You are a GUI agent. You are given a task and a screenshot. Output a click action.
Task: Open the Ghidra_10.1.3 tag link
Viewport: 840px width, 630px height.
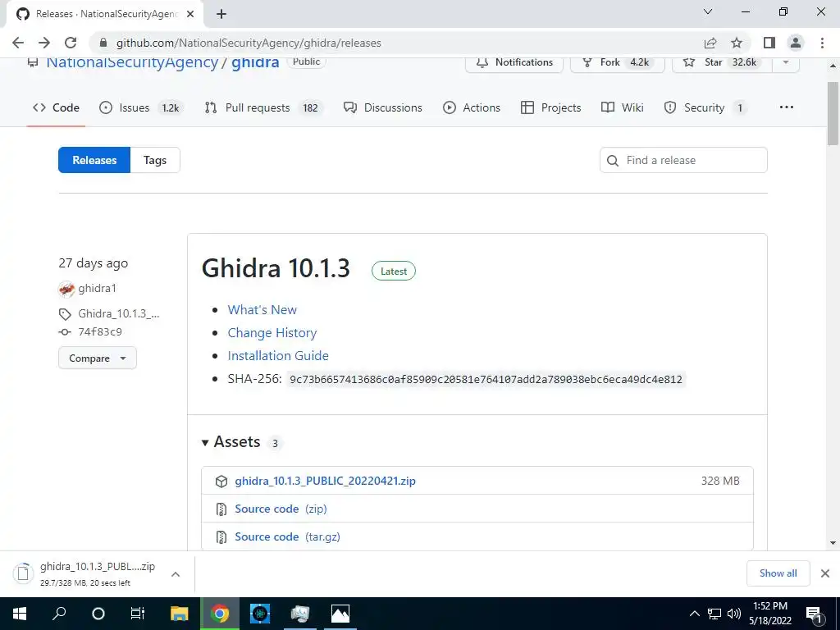[x=118, y=314]
